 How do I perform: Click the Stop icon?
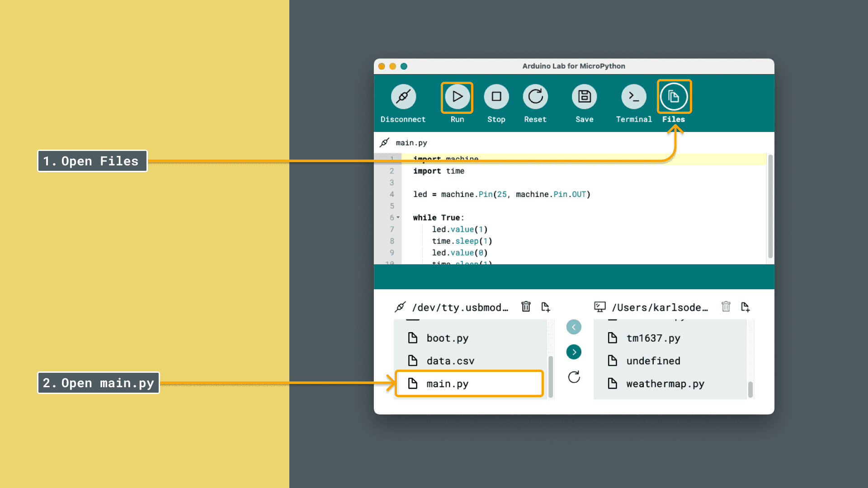pos(496,97)
